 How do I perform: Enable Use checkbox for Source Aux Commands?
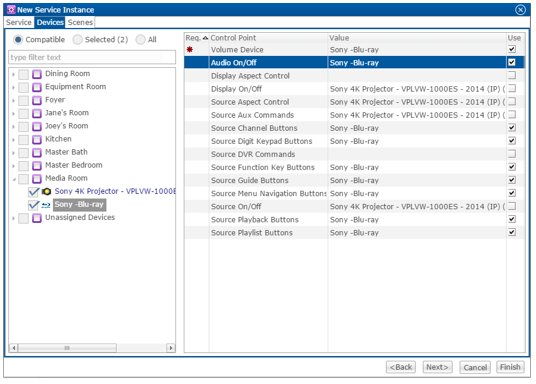(x=512, y=115)
